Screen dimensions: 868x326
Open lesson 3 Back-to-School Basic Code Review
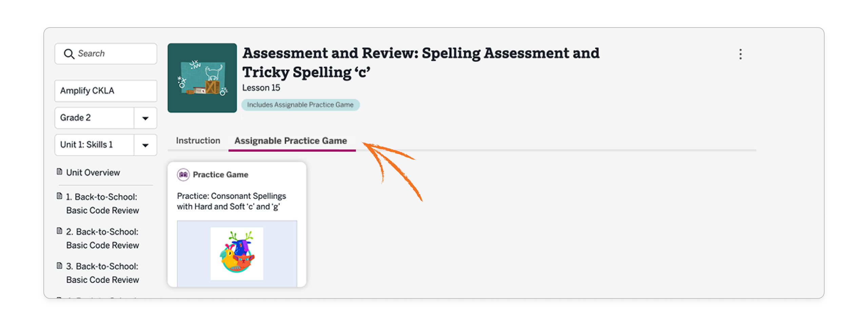tap(102, 273)
